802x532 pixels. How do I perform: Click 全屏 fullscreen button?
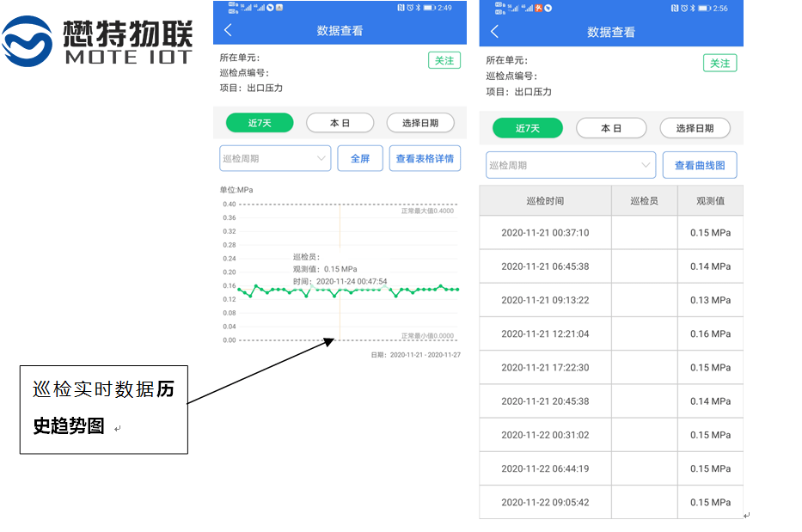(x=360, y=158)
